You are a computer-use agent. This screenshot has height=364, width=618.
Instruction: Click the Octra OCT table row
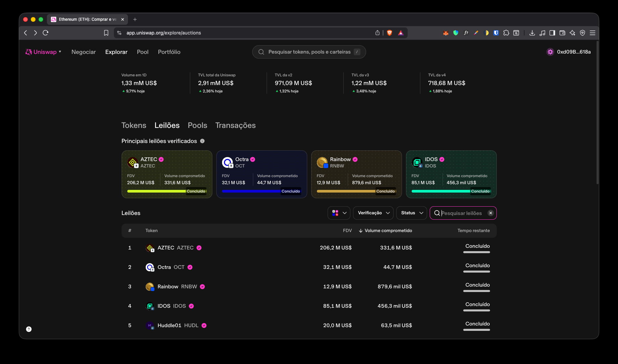(309, 267)
